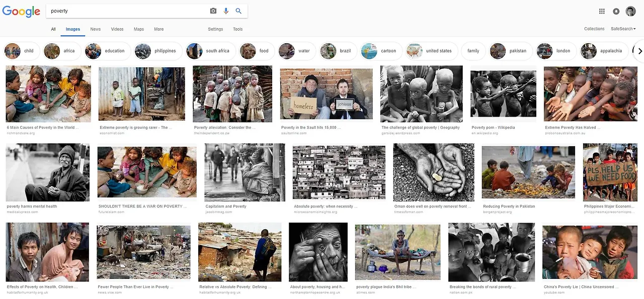
Task: Filter by the food chip
Action: tap(256, 51)
